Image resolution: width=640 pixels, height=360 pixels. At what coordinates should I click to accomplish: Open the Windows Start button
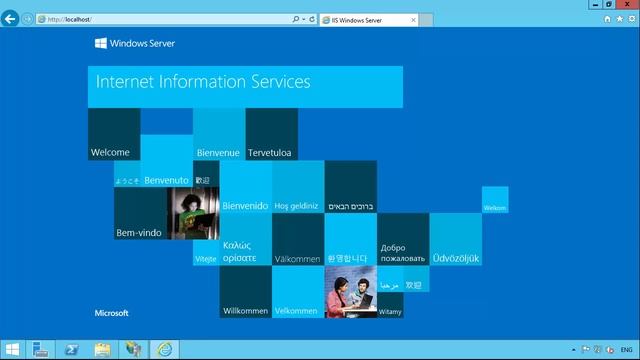tap(12, 349)
